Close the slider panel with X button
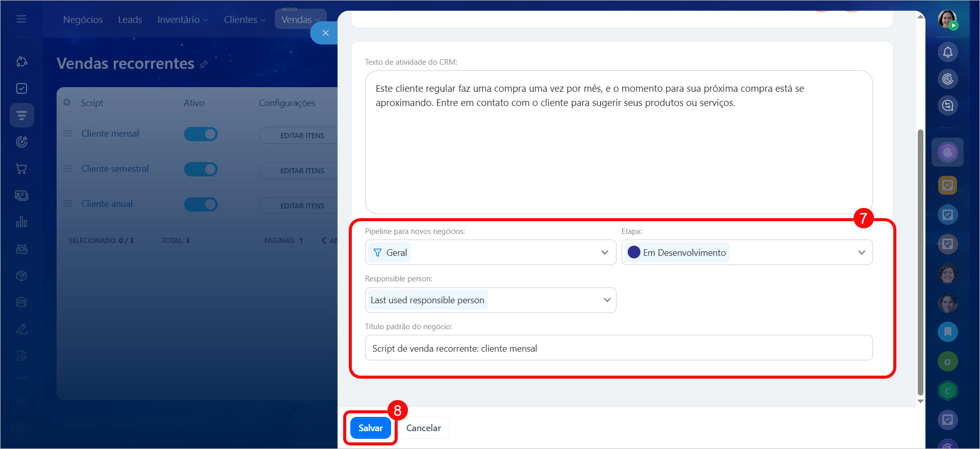 pyautogui.click(x=325, y=33)
